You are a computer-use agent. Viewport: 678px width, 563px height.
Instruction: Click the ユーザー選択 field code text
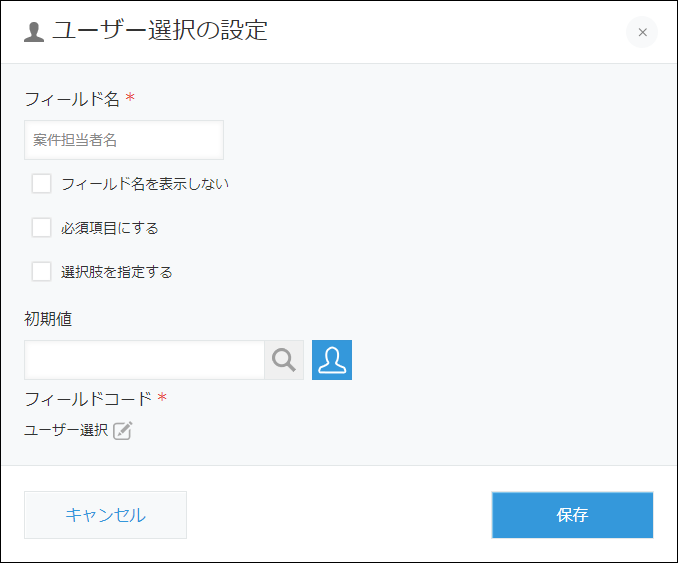66,430
